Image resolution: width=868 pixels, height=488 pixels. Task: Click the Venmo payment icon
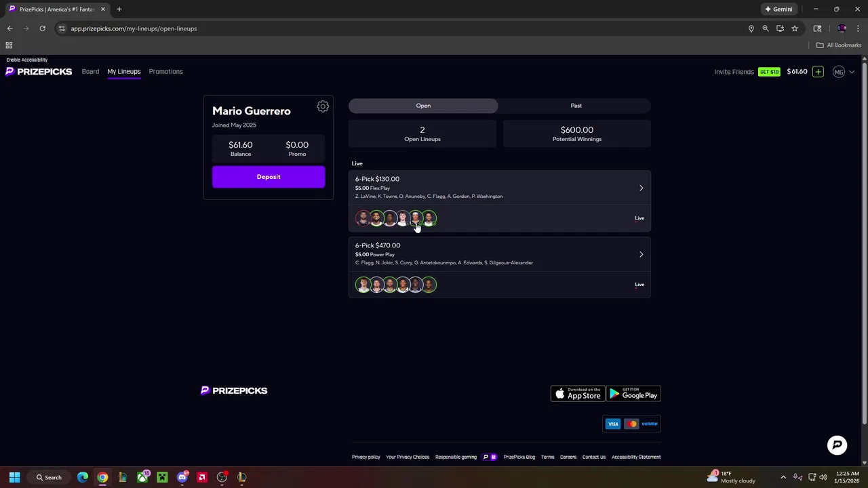pos(650,424)
